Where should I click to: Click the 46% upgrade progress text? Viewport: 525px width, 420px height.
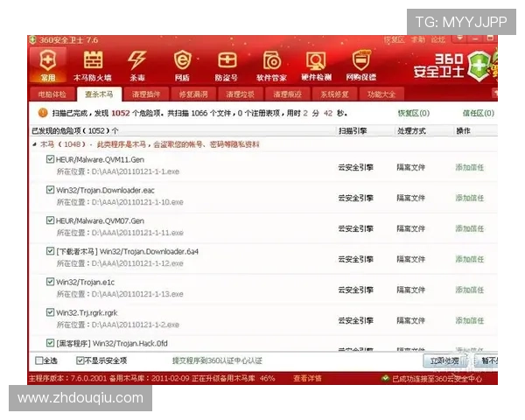[x=267, y=379]
